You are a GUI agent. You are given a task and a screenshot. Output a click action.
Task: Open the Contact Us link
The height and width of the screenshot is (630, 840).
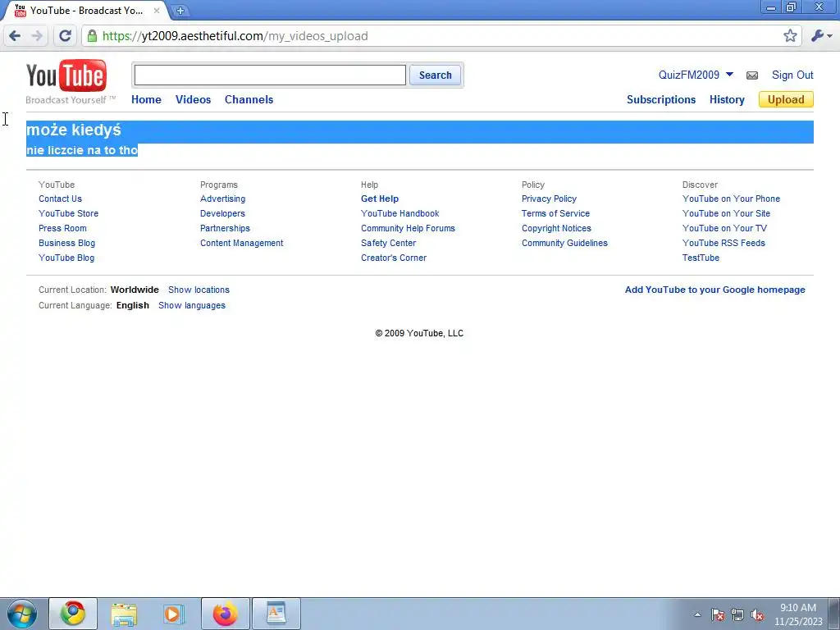(x=60, y=199)
